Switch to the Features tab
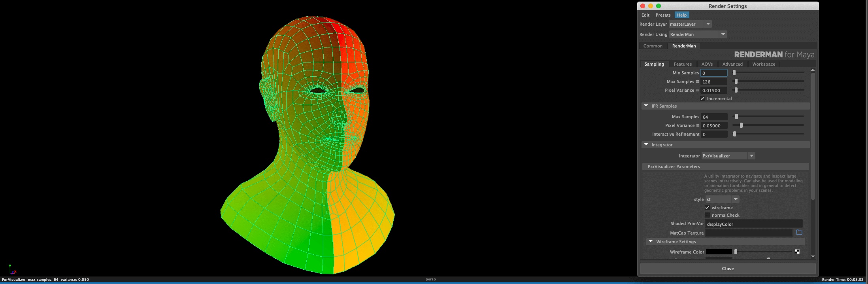This screenshot has height=284, width=868. click(x=683, y=64)
